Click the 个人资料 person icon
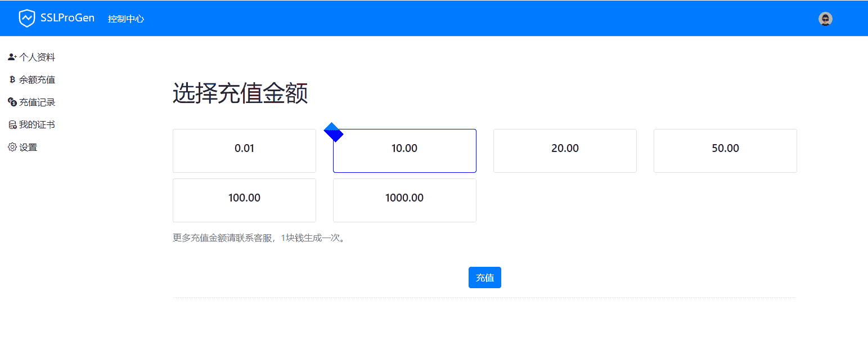Screen dimensions: 868x358 tap(12, 57)
